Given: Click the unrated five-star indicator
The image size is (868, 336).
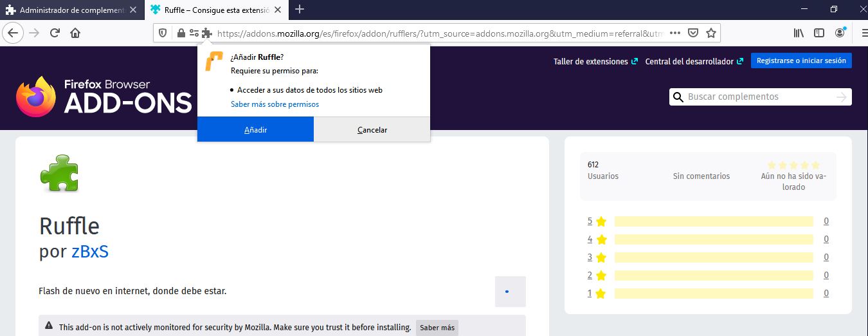Looking at the screenshot, I should coord(793,165).
